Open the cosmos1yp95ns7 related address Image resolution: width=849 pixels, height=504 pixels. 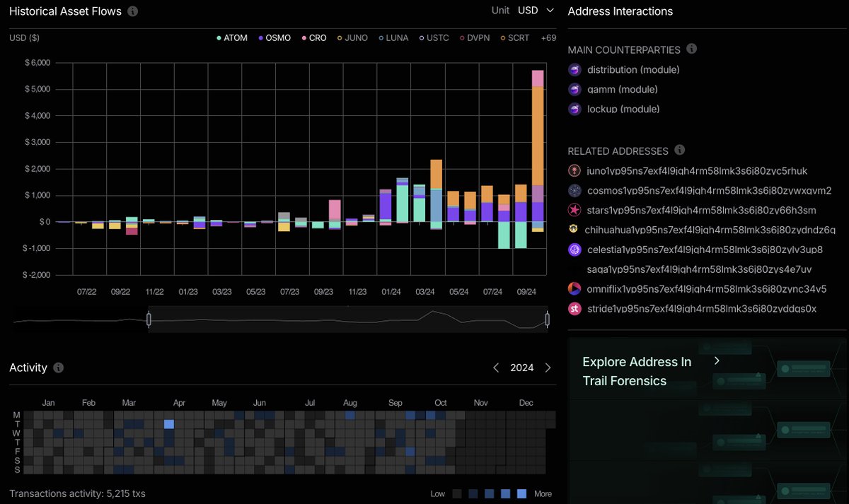point(709,190)
